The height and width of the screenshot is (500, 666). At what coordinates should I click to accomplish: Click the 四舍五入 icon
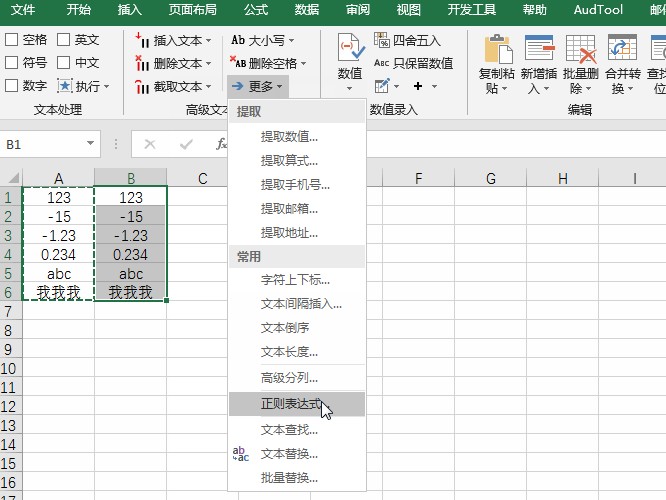[x=381, y=40]
